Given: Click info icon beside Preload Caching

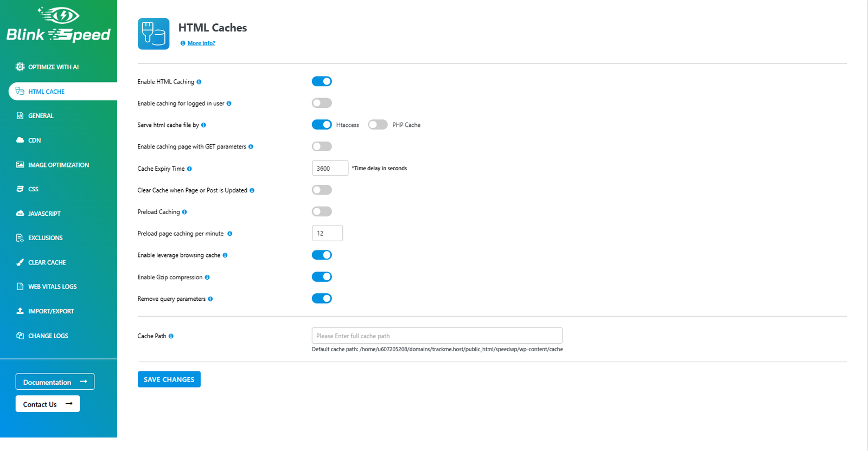Looking at the screenshot, I should click(184, 212).
